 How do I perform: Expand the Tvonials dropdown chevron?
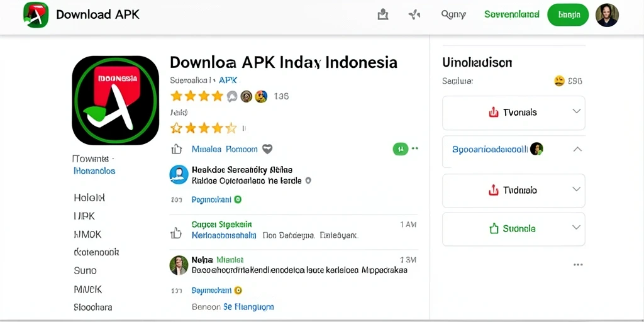click(577, 111)
